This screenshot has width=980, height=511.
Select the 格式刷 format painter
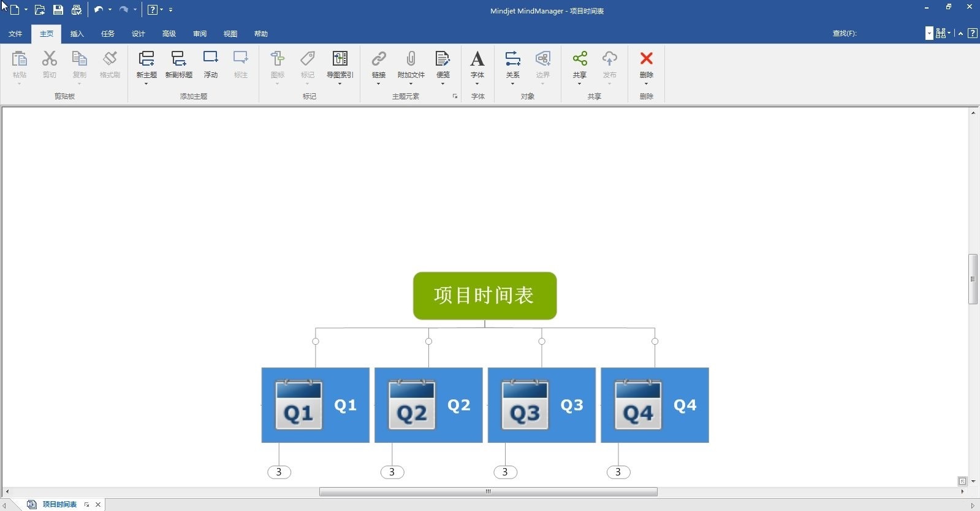pos(110,59)
